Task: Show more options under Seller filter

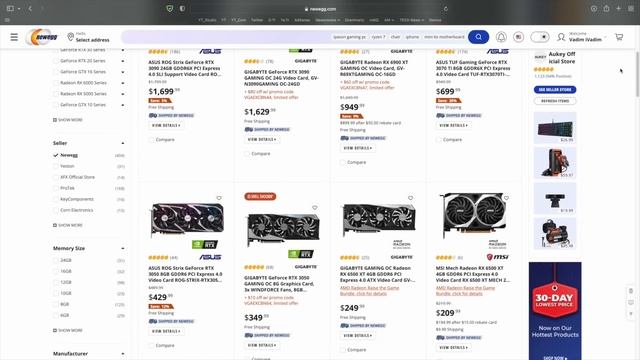Action: (x=68, y=225)
